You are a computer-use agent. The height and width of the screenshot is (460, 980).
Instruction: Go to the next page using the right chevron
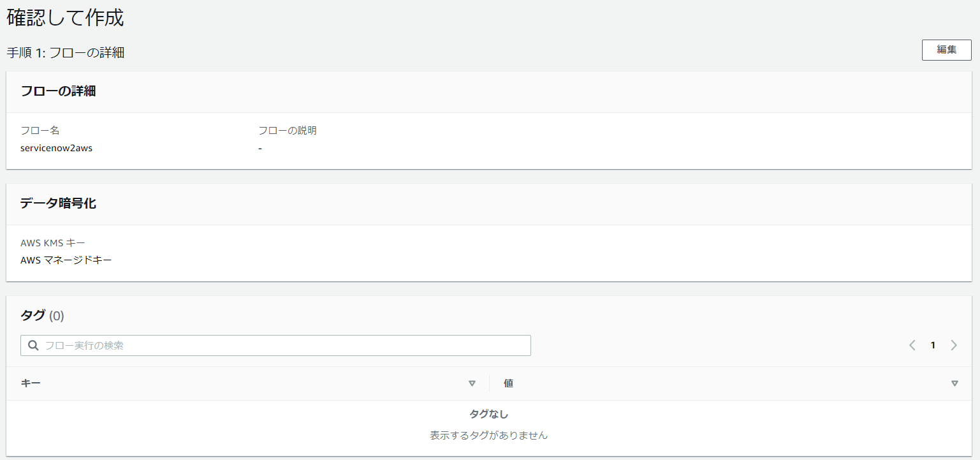[954, 345]
